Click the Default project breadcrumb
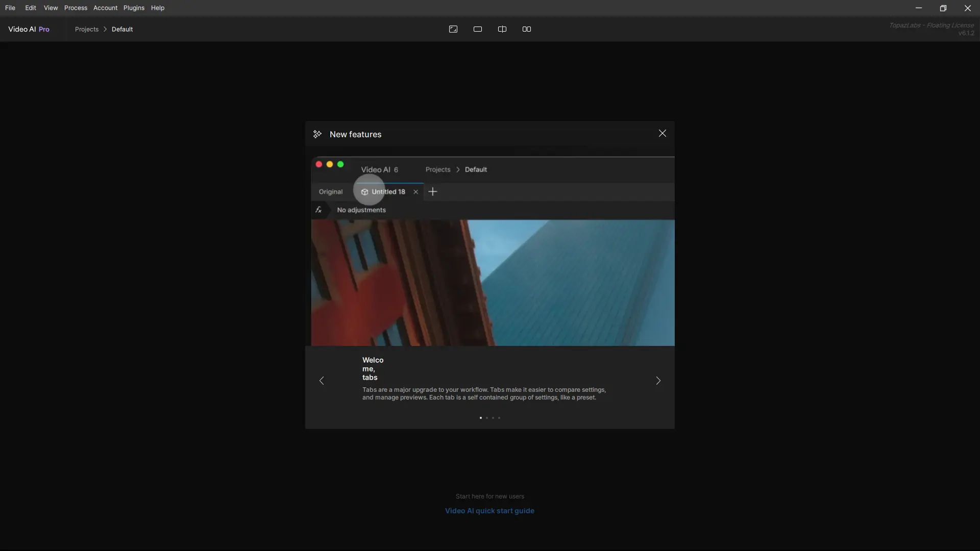This screenshot has width=980, height=551. tap(122, 29)
